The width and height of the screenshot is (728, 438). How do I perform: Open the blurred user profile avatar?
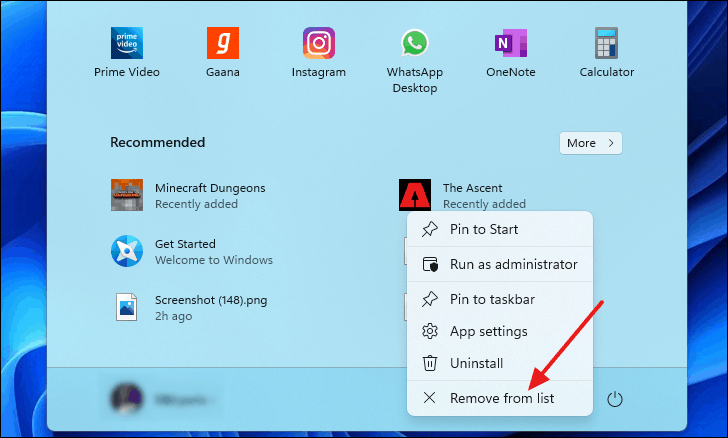pos(127,399)
